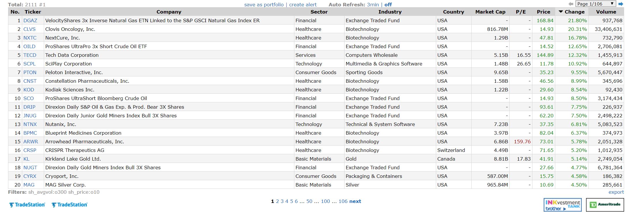The width and height of the screenshot is (644, 222).
Task: Open TECD ticker link
Action: point(30,55)
